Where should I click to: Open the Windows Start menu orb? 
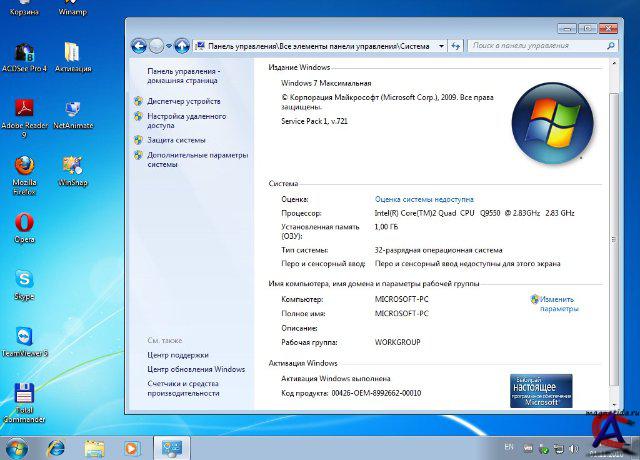pyautogui.click(x=17, y=447)
